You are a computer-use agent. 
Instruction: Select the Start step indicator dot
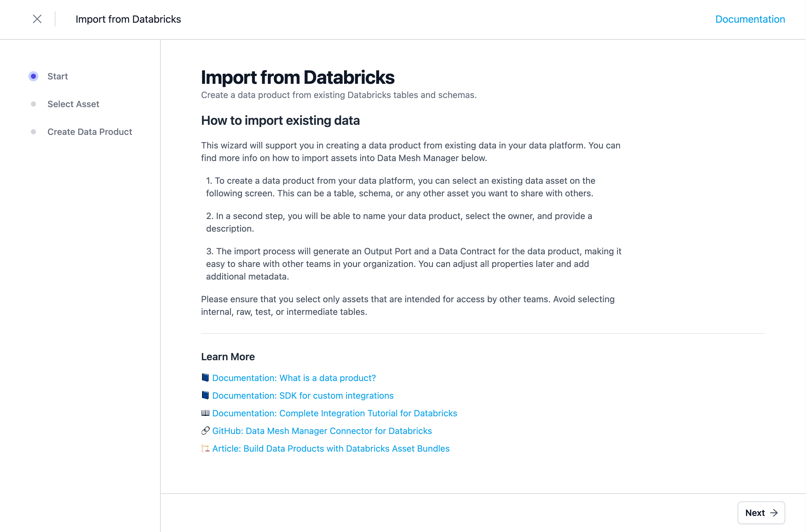click(33, 76)
